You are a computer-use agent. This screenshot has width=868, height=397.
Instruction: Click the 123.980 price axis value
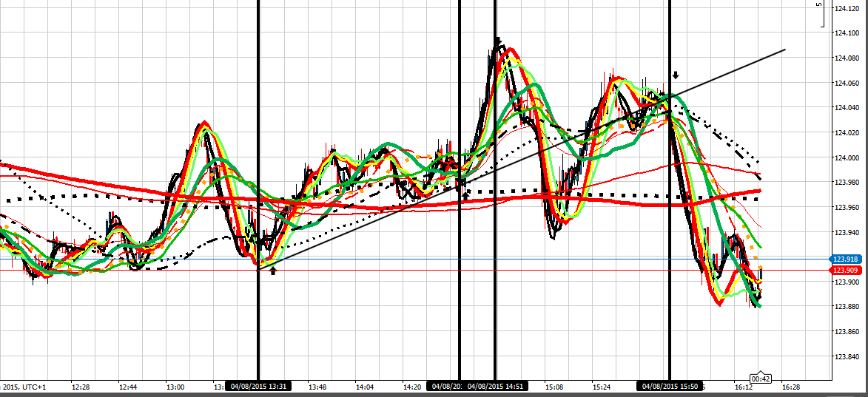click(847, 183)
